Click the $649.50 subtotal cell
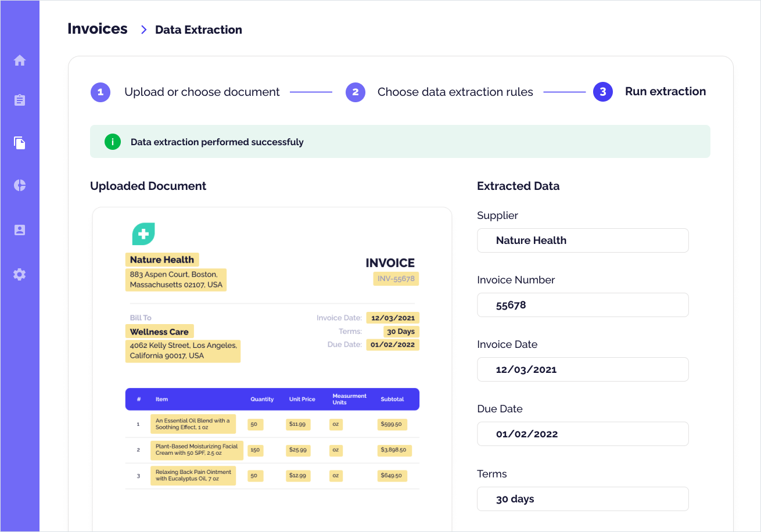Screen dimensions: 761x532 pyautogui.click(x=392, y=476)
